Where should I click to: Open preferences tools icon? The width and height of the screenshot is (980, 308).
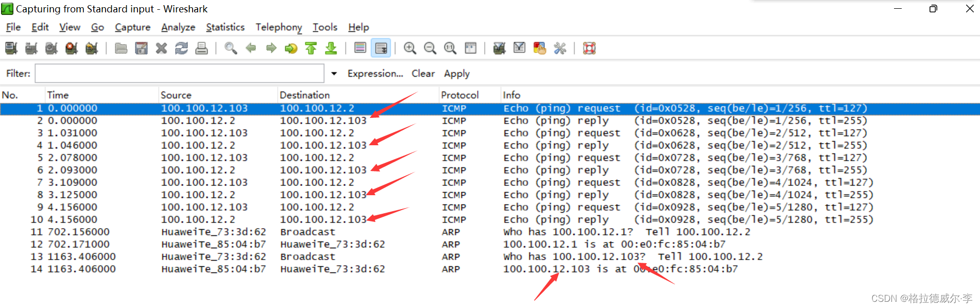pyautogui.click(x=560, y=48)
